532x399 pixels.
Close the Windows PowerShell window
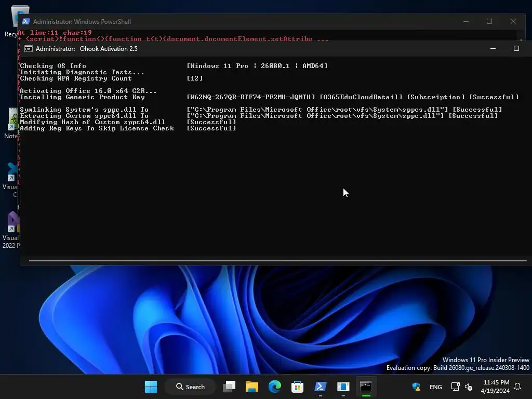point(513,21)
